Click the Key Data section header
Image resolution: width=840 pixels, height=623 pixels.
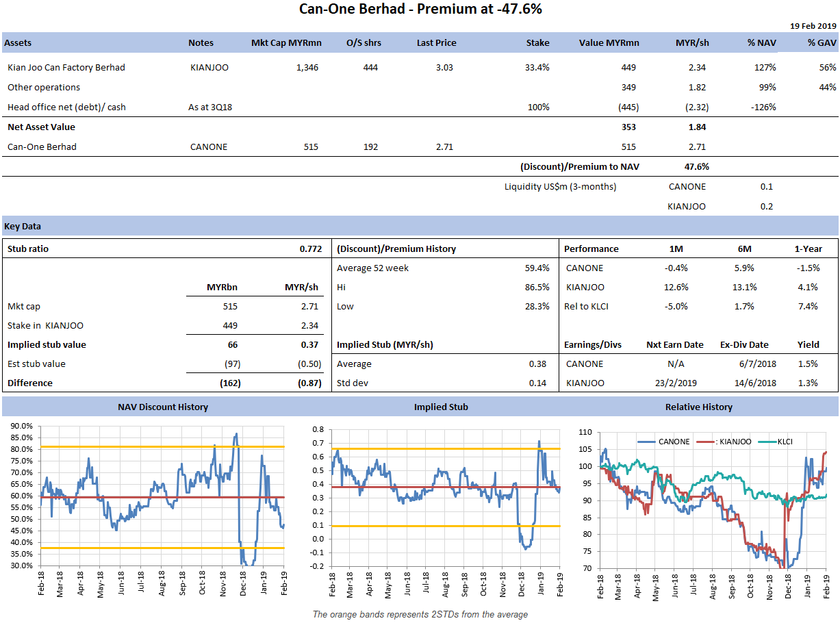(x=21, y=226)
